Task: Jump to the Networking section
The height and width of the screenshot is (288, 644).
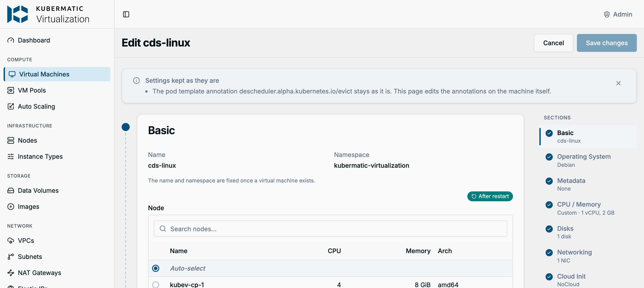Action: pyautogui.click(x=588, y=256)
